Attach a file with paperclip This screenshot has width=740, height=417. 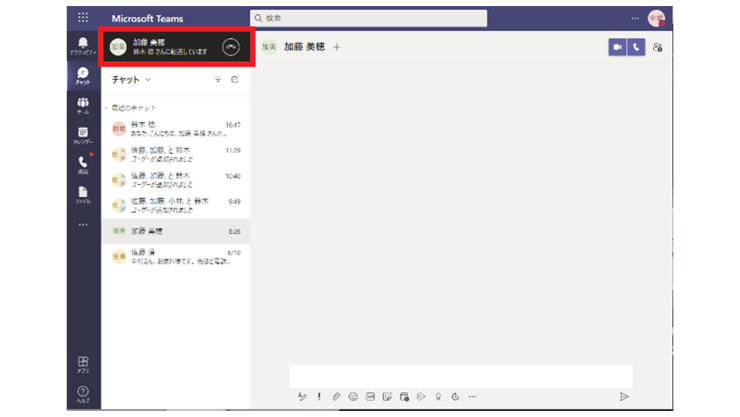click(x=336, y=397)
